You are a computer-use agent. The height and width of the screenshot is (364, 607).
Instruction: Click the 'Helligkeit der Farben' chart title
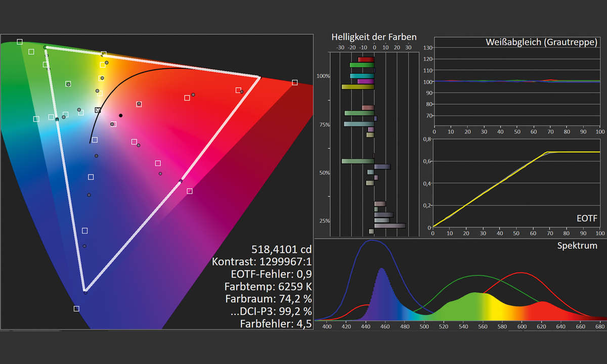(374, 37)
